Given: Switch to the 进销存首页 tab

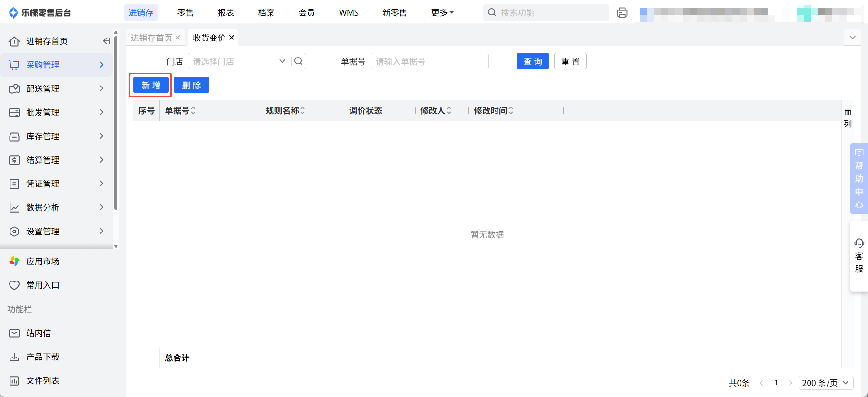Looking at the screenshot, I should pos(151,38).
